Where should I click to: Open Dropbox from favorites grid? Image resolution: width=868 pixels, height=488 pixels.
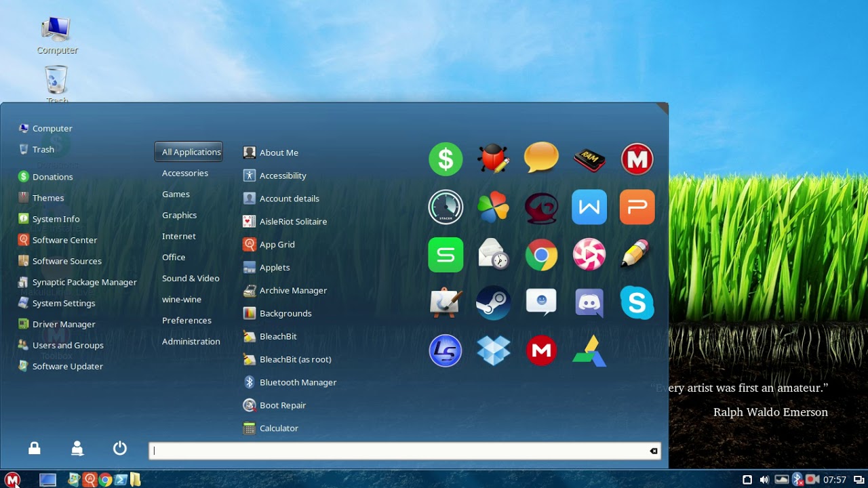[493, 350]
